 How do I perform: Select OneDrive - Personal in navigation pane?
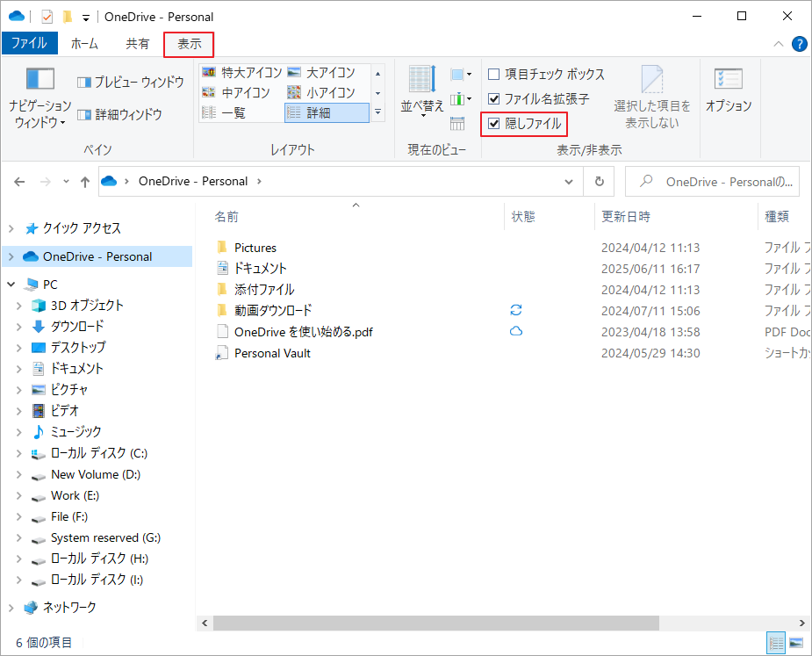click(x=97, y=256)
